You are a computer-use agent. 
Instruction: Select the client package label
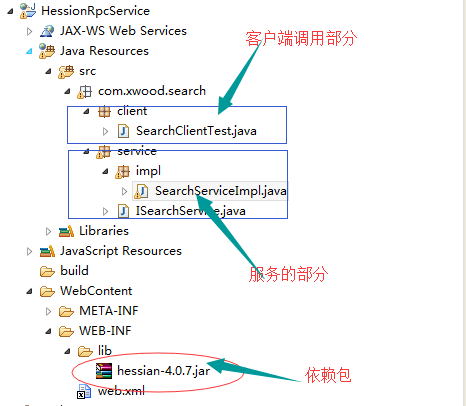point(132,111)
